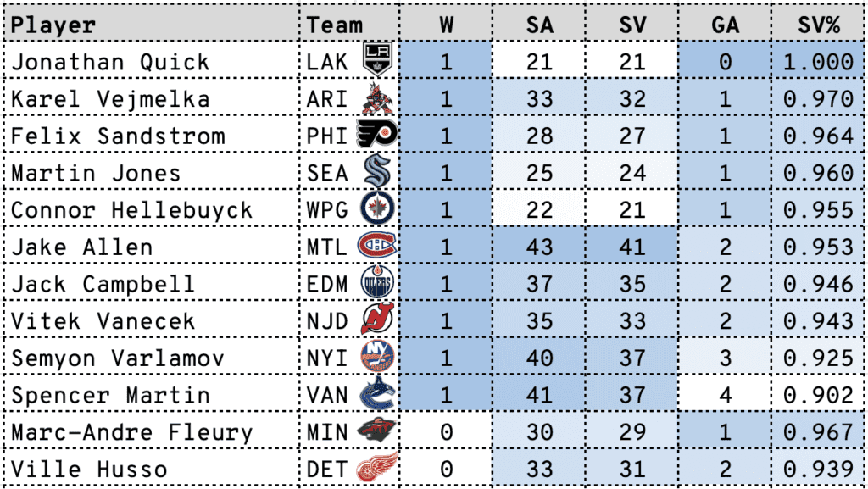Select Marc-Andre Fleury's name
The image size is (868, 489).
click(x=131, y=432)
